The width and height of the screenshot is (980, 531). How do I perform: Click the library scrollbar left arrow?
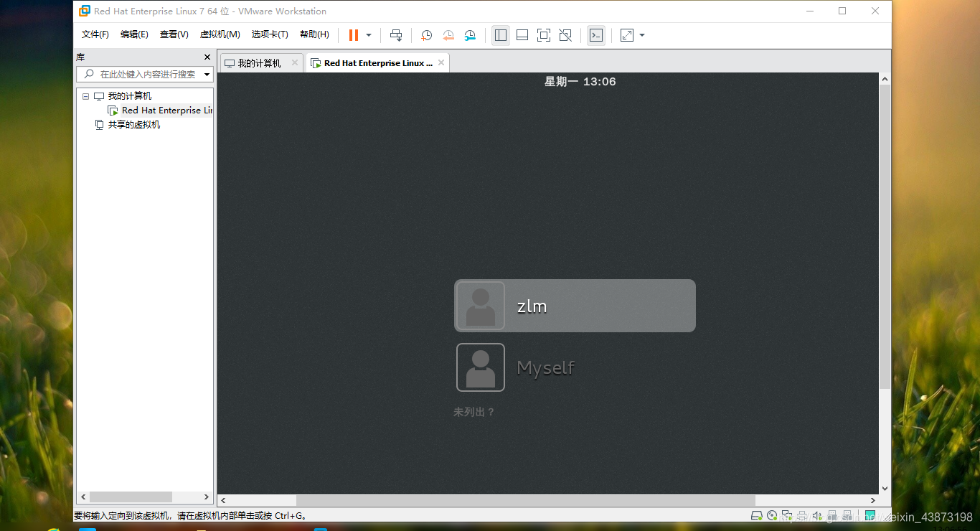(83, 497)
